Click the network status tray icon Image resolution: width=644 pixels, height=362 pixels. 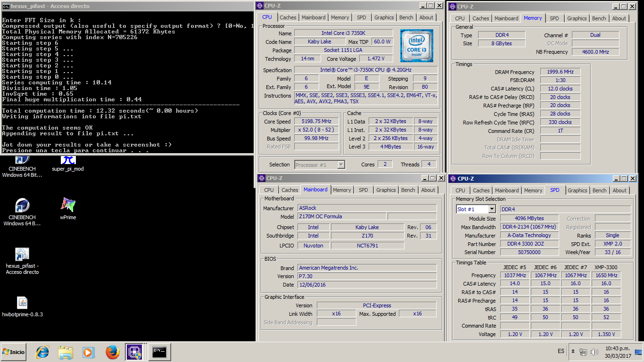click(583, 352)
